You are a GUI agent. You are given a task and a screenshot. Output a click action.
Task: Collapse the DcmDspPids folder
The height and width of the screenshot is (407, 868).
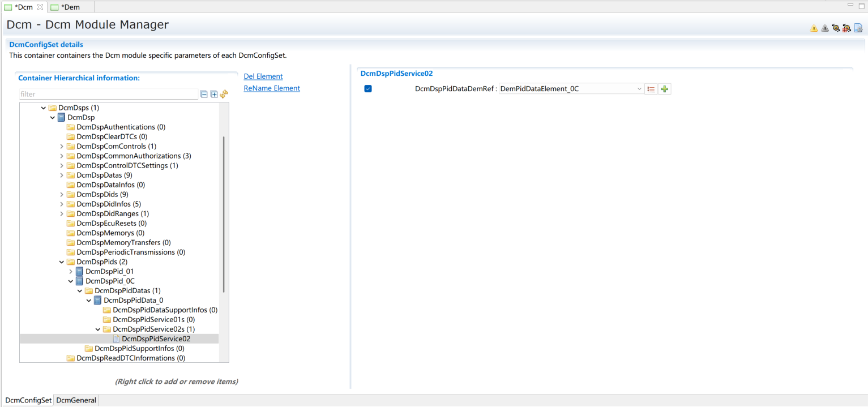point(62,262)
